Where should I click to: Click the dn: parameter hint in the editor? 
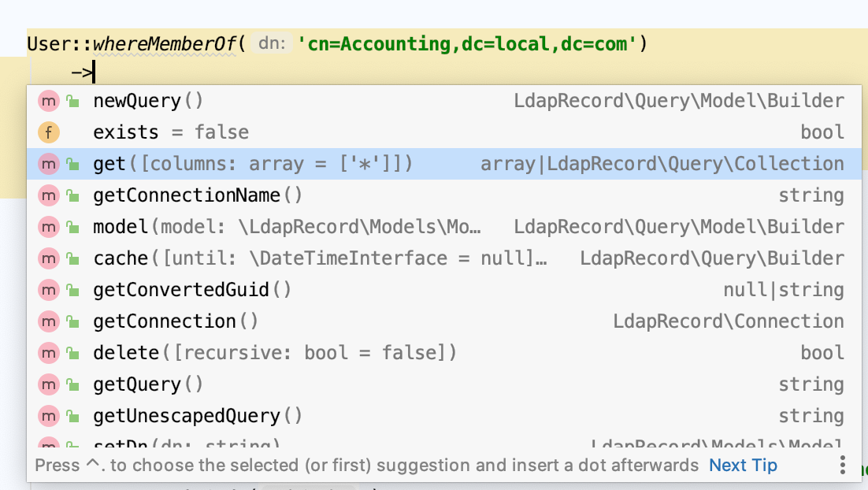271,43
